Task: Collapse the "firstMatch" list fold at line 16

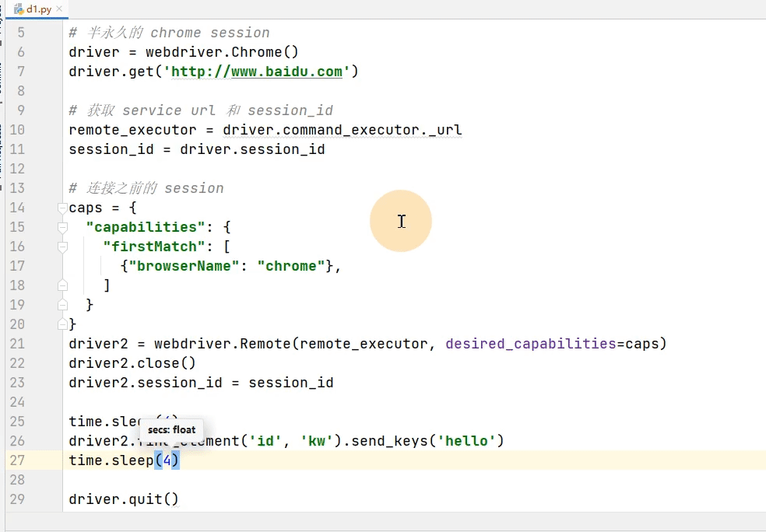Action: tap(62, 247)
